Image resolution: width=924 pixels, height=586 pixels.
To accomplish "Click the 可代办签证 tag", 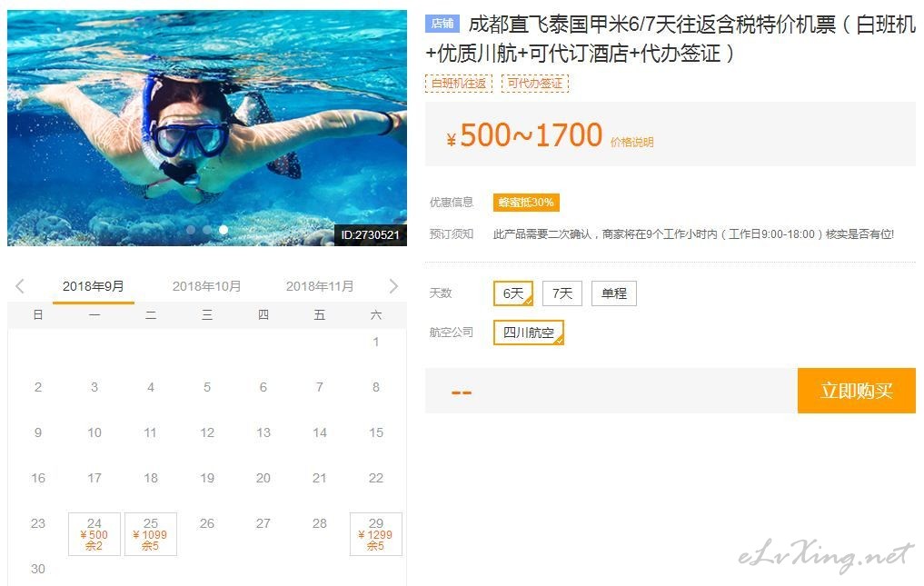I will (534, 83).
